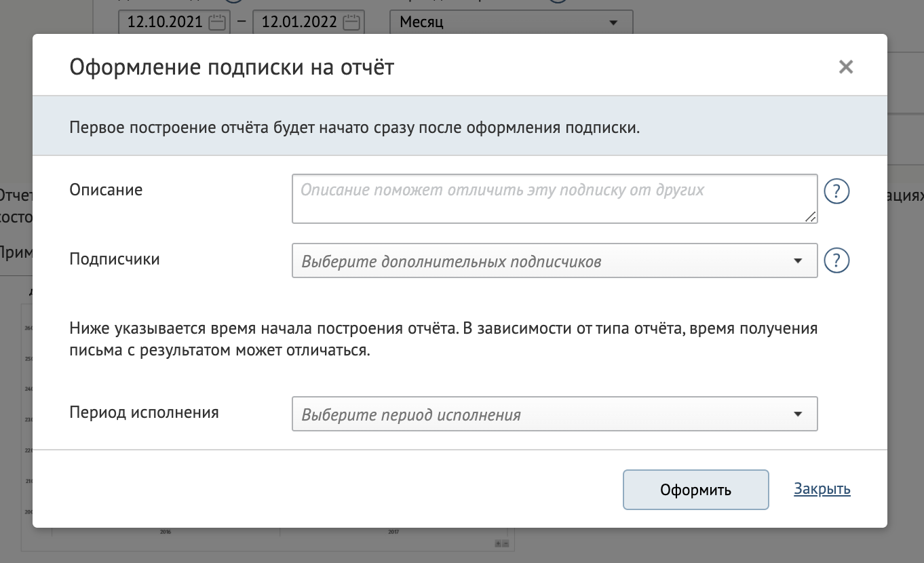Close the subscription dialog with the X icon
The width and height of the screenshot is (924, 563).
pyautogui.click(x=845, y=66)
